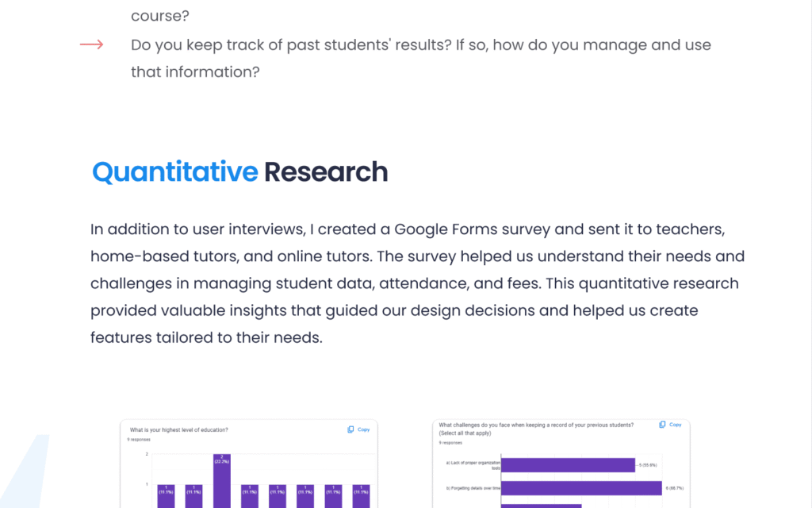Click the "What is your highest level of education?" title
Viewport: 812px width, 508px height.
pos(178,429)
